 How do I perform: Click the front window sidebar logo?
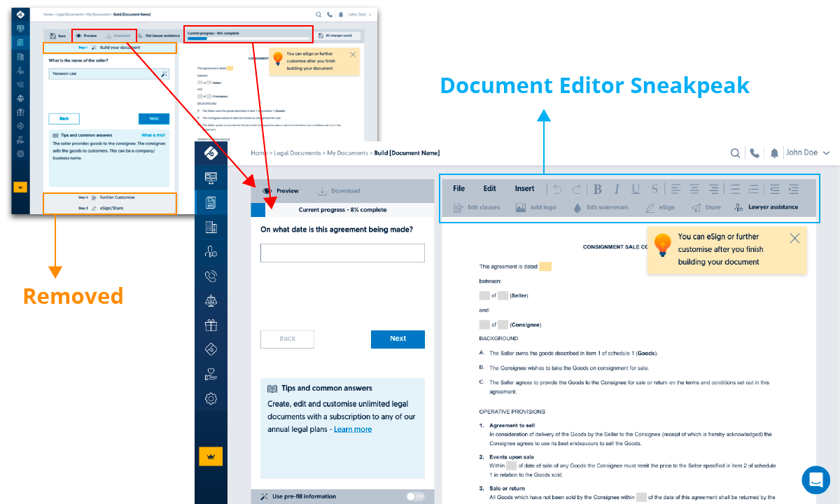[211, 152]
